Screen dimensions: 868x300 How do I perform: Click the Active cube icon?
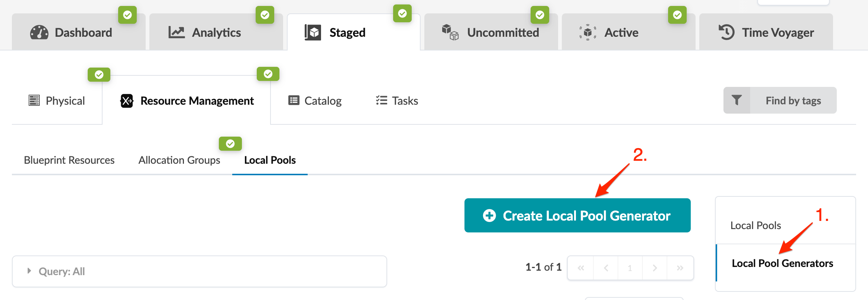587,33
